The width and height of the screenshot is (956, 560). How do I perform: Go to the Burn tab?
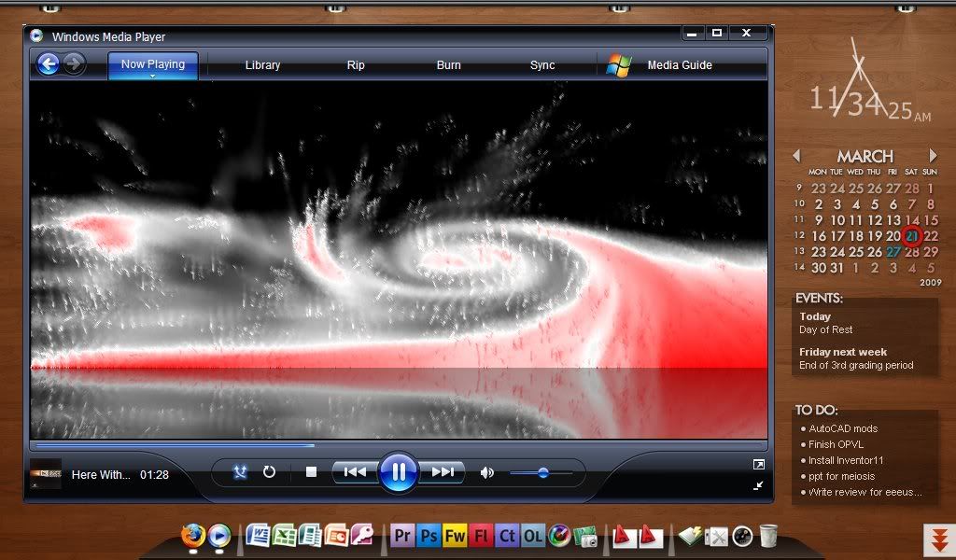coord(449,65)
